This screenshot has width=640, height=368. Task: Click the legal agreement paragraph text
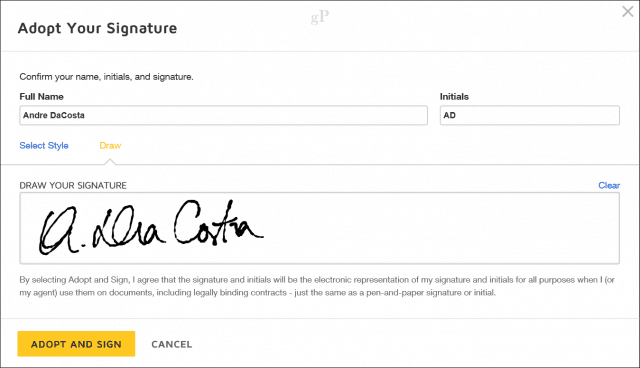click(317, 286)
